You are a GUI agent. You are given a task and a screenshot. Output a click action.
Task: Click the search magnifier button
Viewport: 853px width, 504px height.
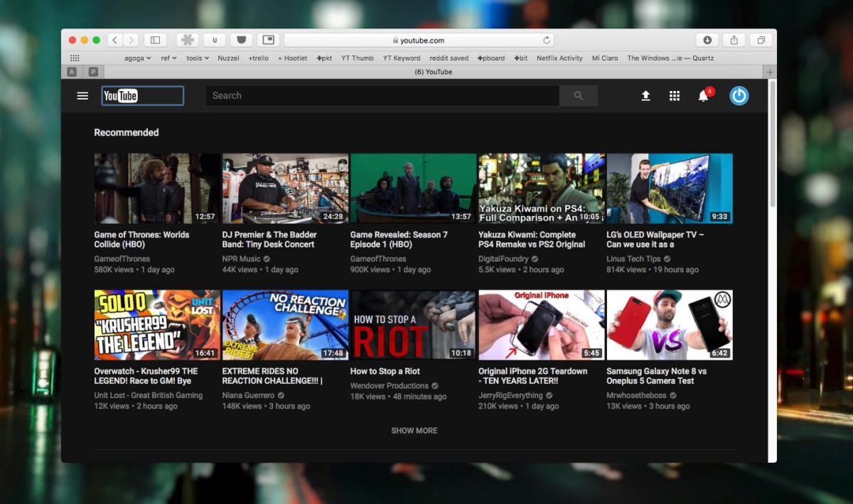(x=579, y=96)
